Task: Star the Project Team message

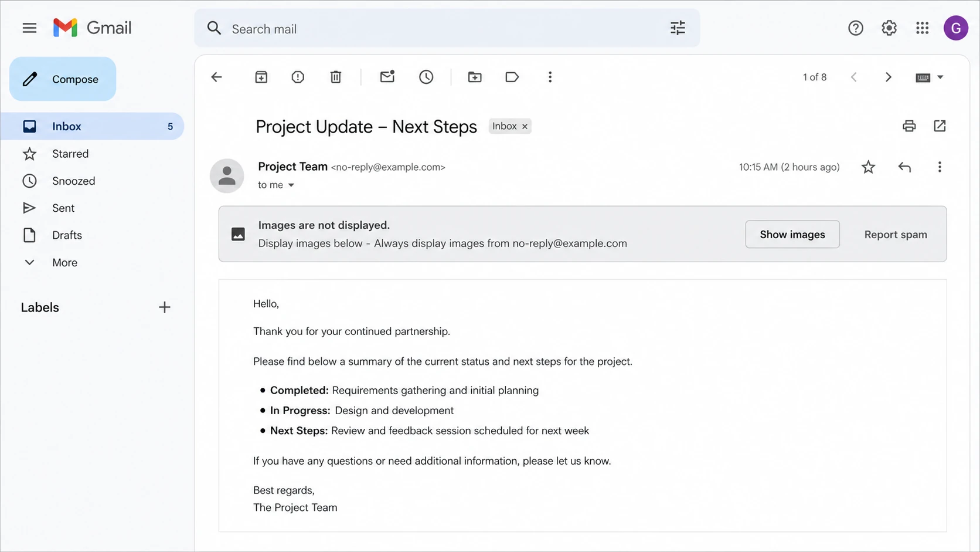Action: click(x=868, y=167)
